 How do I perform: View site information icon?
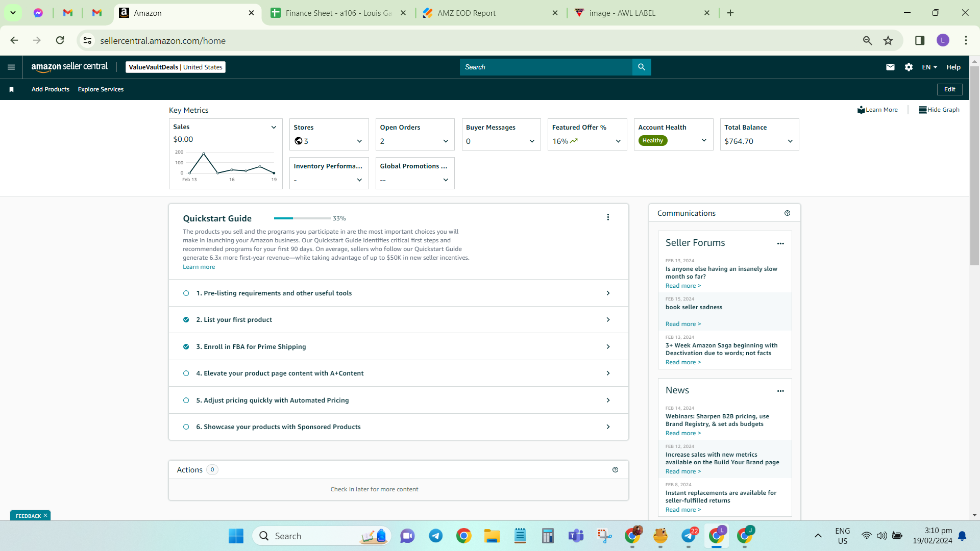[x=87, y=40]
